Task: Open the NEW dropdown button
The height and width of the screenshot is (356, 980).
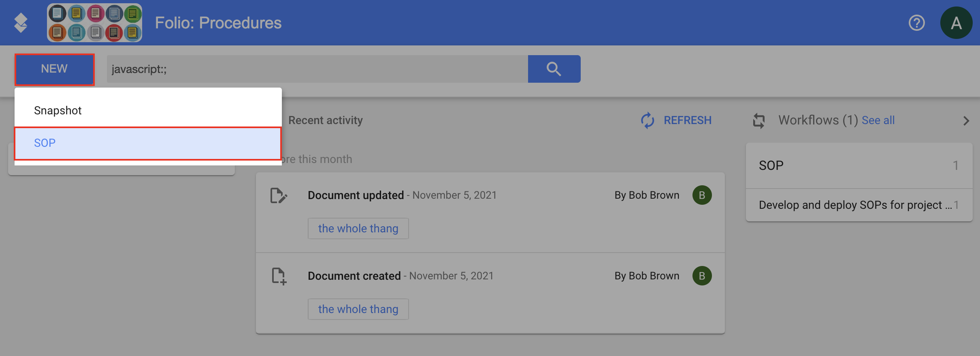Action: [x=54, y=69]
